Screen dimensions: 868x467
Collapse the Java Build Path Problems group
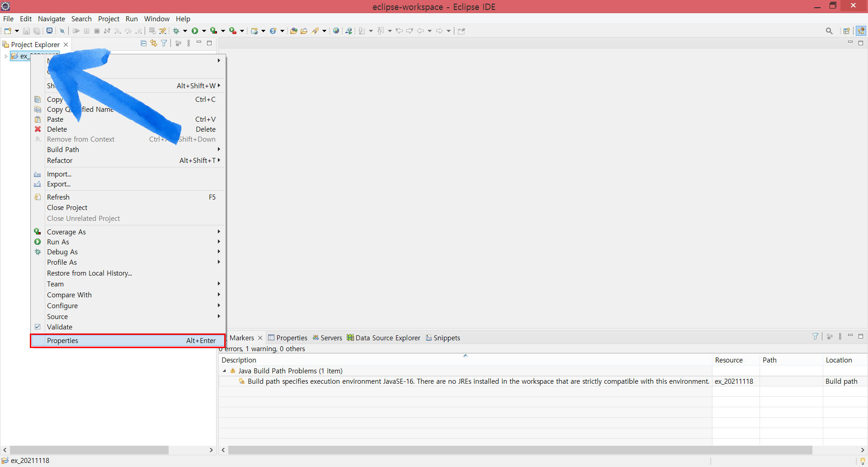point(224,371)
